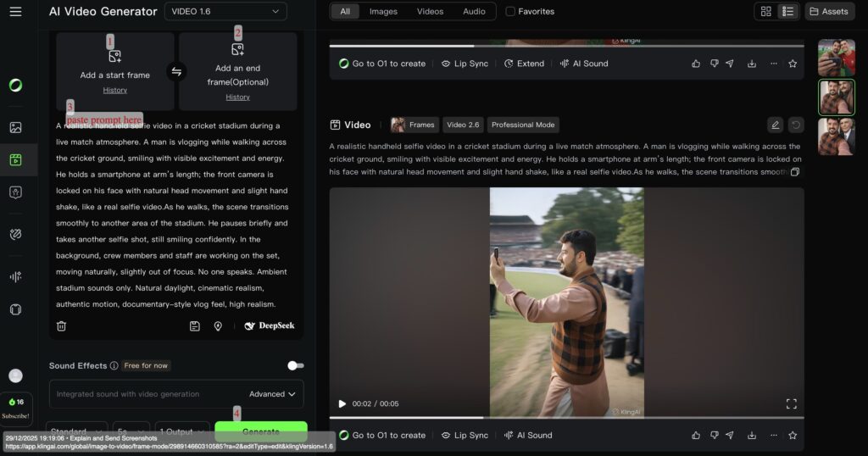Switch to grid view layout icon
The width and height of the screenshot is (868, 456).
click(765, 12)
